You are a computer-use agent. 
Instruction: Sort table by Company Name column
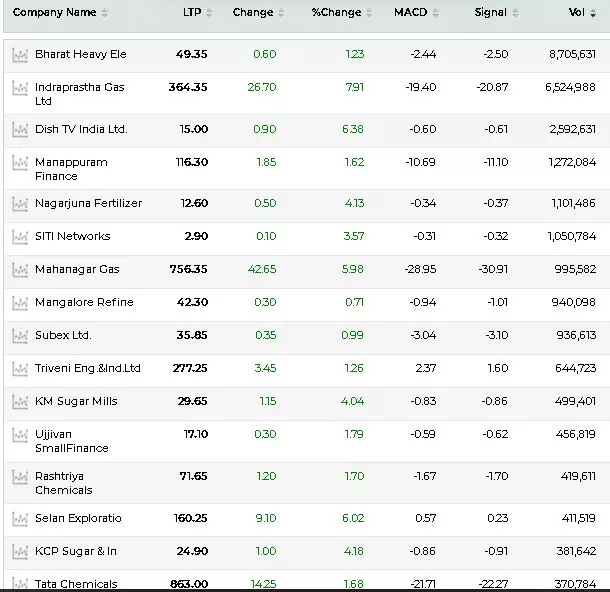54,13
